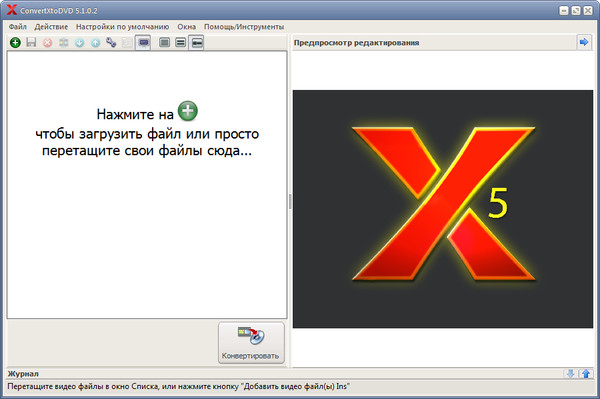The height and width of the screenshot is (399, 600).
Task: Toggle the single-pane layout view button
Action: (164, 42)
